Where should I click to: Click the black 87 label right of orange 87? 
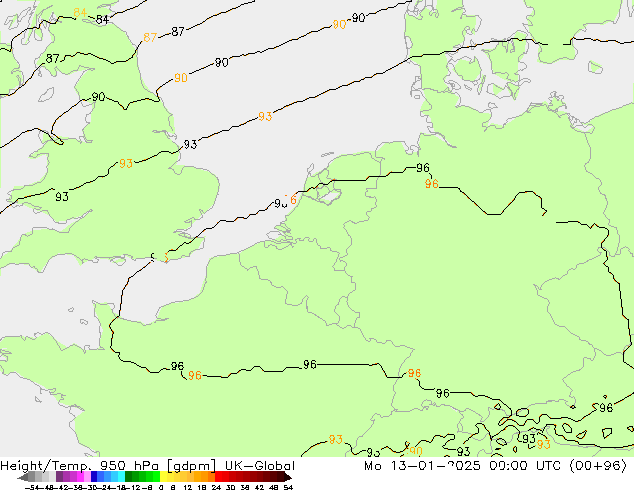(178, 32)
